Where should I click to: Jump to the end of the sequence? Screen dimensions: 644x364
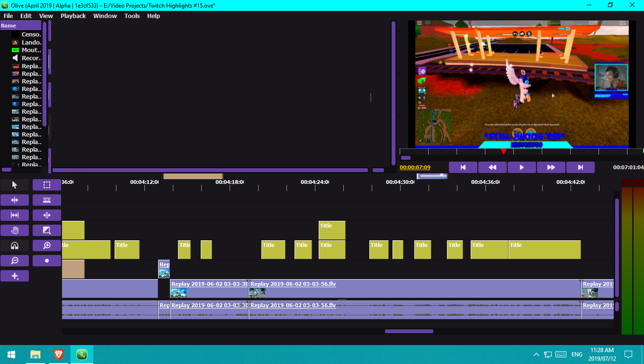581,167
